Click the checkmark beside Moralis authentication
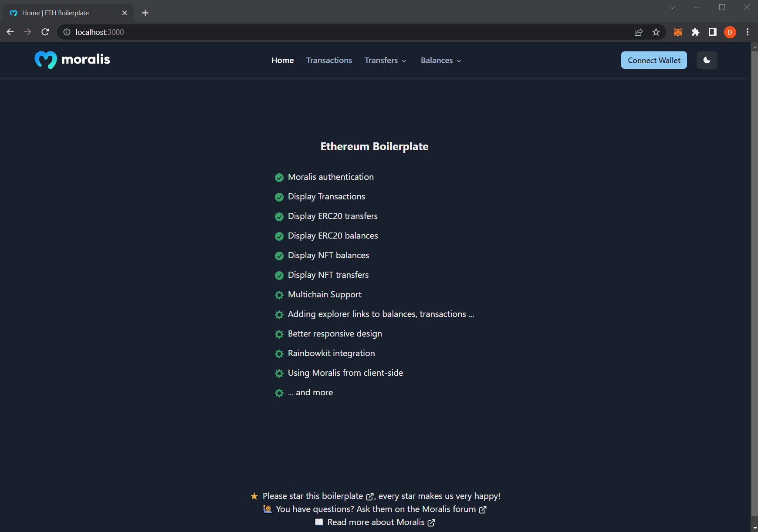758x532 pixels. click(x=279, y=177)
